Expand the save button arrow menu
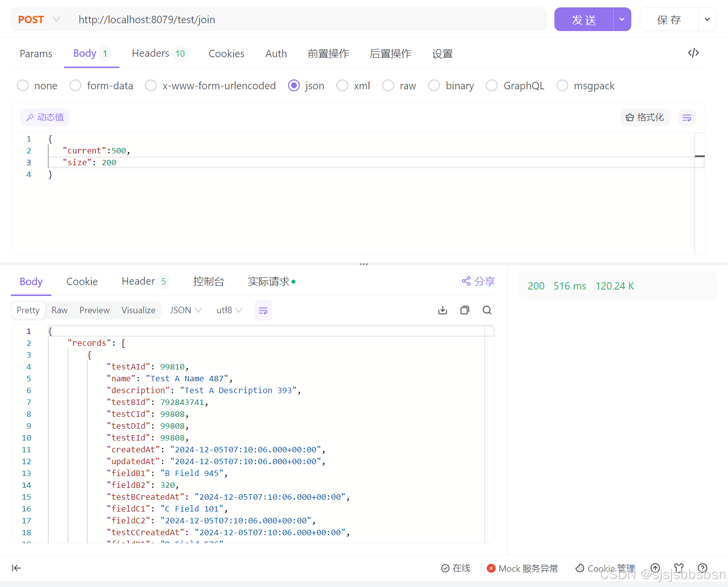This screenshot has width=728, height=587. [x=707, y=20]
